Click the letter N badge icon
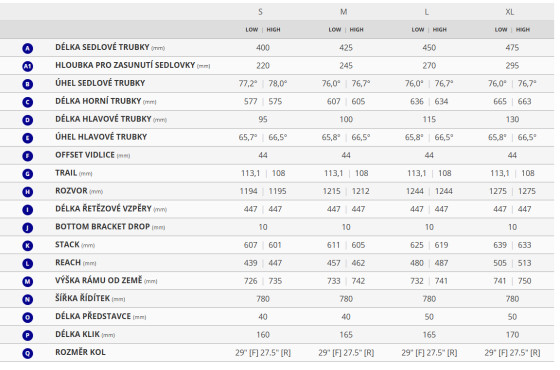Image resolution: width=560 pixels, height=370 pixels. [x=28, y=299]
